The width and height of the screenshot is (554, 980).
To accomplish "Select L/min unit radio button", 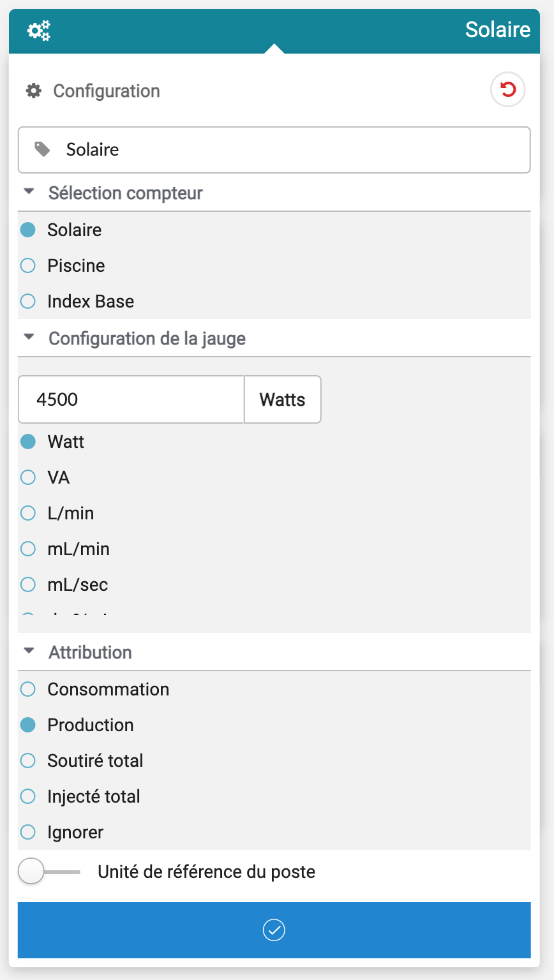I will (x=28, y=513).
